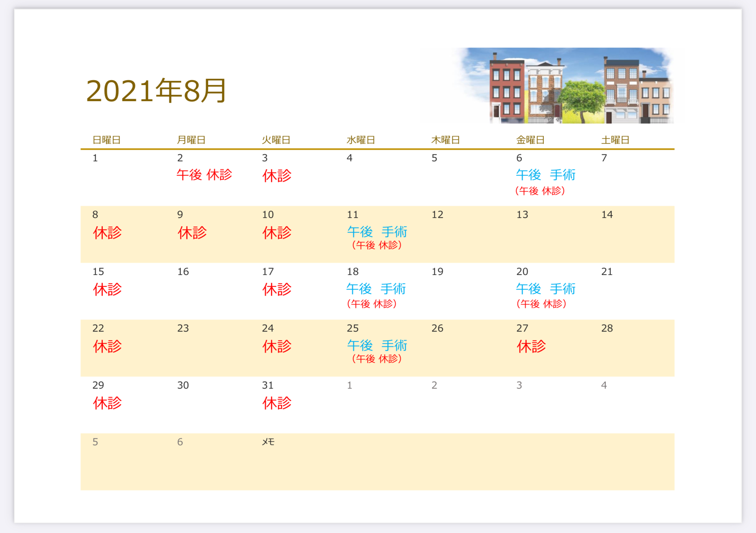Screen dimensions: 756x533
Task: Select the date 23
Action: (x=183, y=328)
